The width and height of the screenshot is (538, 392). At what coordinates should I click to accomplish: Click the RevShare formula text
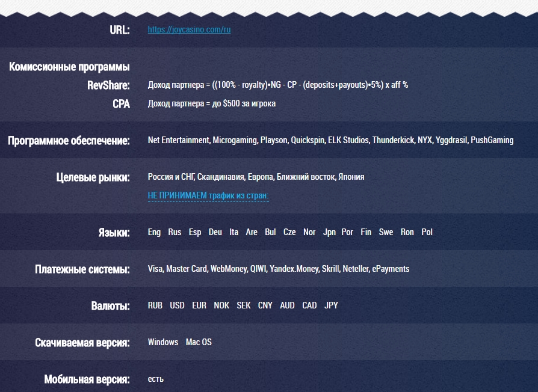(277, 85)
